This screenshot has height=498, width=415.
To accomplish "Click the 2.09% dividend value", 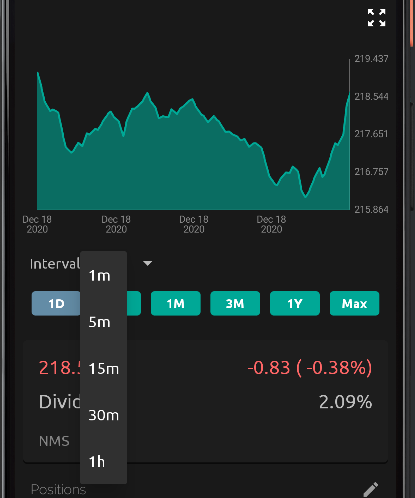I will pyautogui.click(x=345, y=402).
